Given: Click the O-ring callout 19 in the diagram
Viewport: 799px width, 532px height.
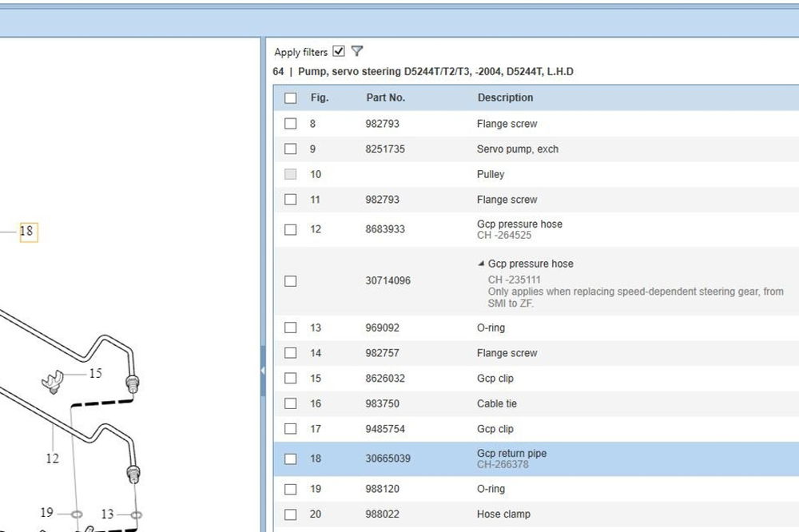Looking at the screenshot, I should [x=46, y=513].
